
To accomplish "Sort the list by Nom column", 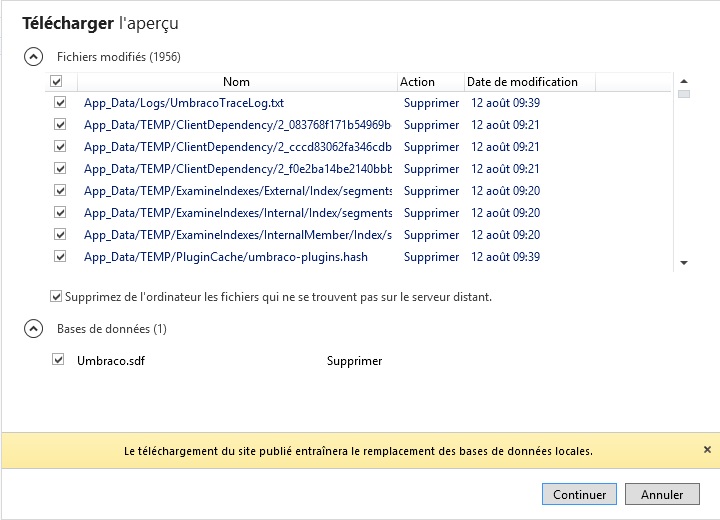I will pyautogui.click(x=236, y=82).
